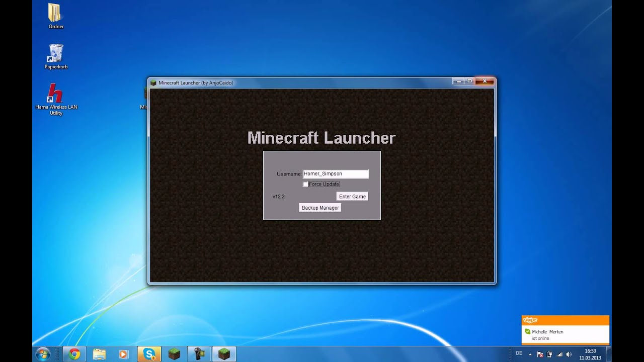Open the volume speaker tray icon
The width and height of the screenshot is (644, 362).
click(x=569, y=354)
